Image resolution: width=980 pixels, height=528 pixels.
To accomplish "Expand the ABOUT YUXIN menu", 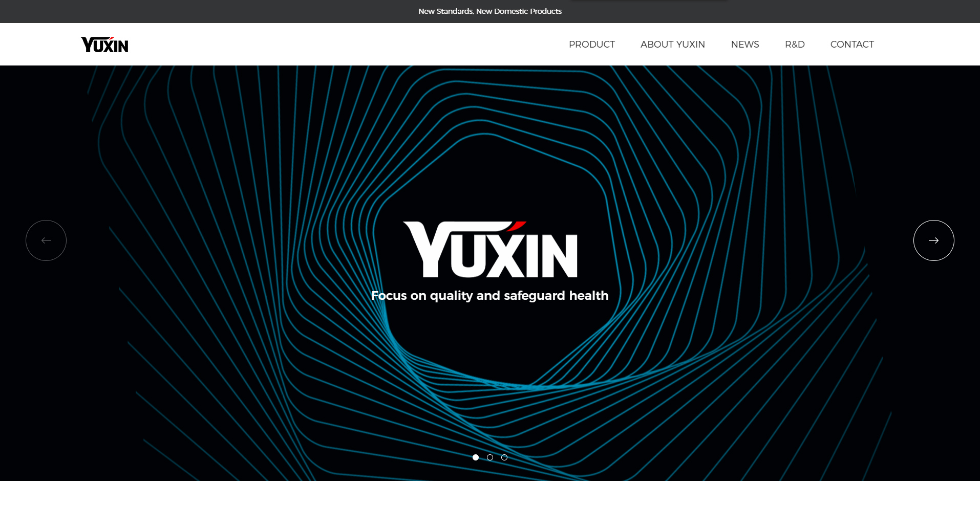I will 672,45.
